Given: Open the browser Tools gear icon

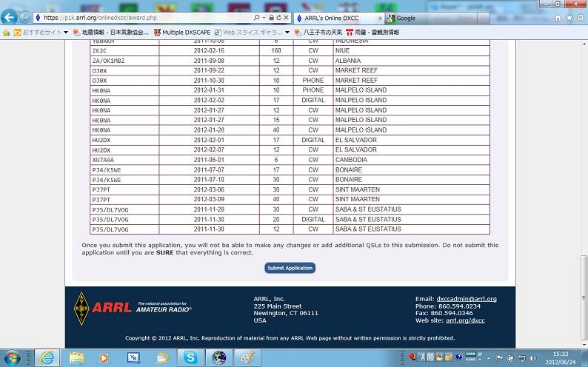Looking at the screenshot, I should (x=581, y=18).
